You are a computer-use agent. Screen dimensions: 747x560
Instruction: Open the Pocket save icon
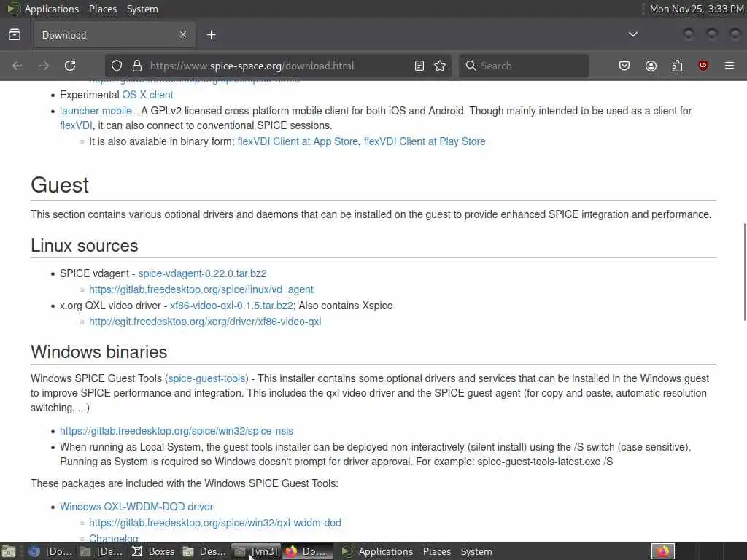click(x=624, y=66)
